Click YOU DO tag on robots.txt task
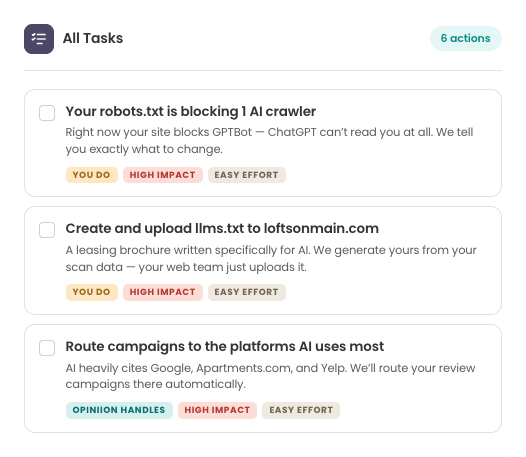This screenshot has height=457, width=526. 92,175
